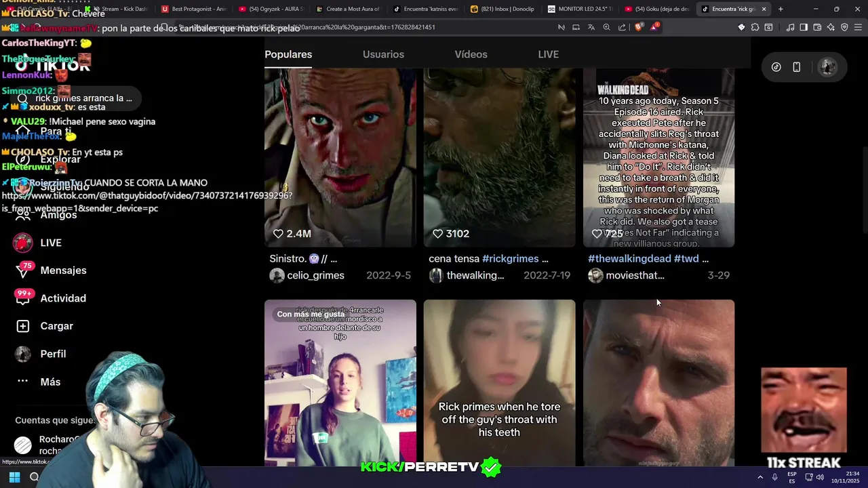This screenshot has height=488, width=868.
Task: Click the #twd hashtag link
Action: pos(686,258)
